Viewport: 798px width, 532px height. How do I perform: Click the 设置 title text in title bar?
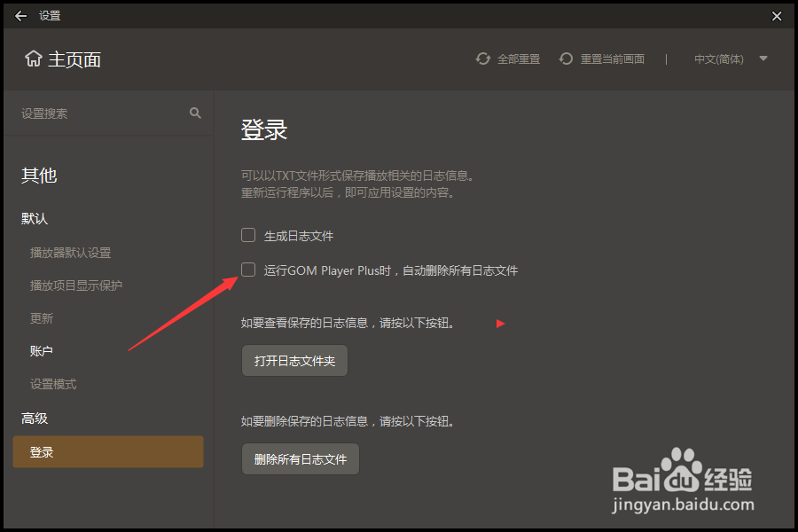(50, 16)
